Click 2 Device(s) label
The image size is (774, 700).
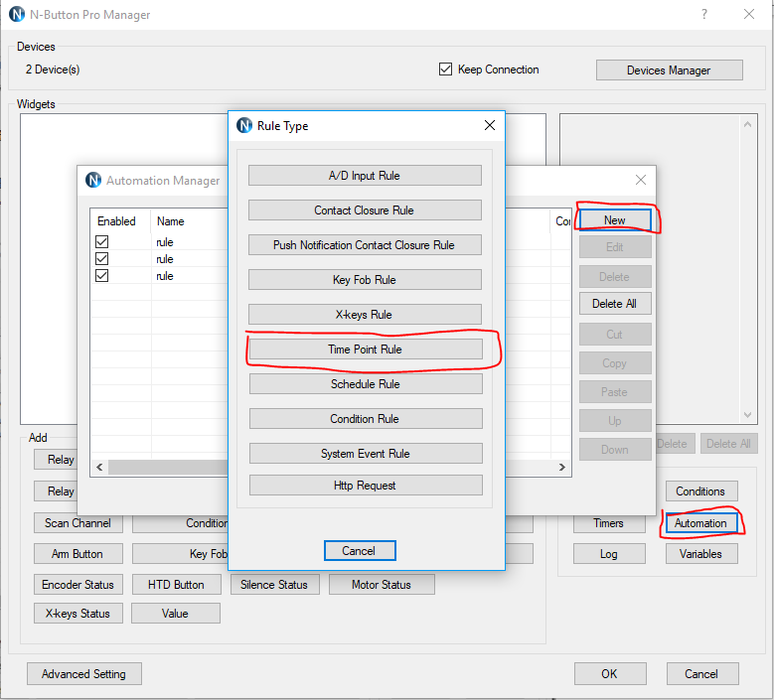coord(53,70)
